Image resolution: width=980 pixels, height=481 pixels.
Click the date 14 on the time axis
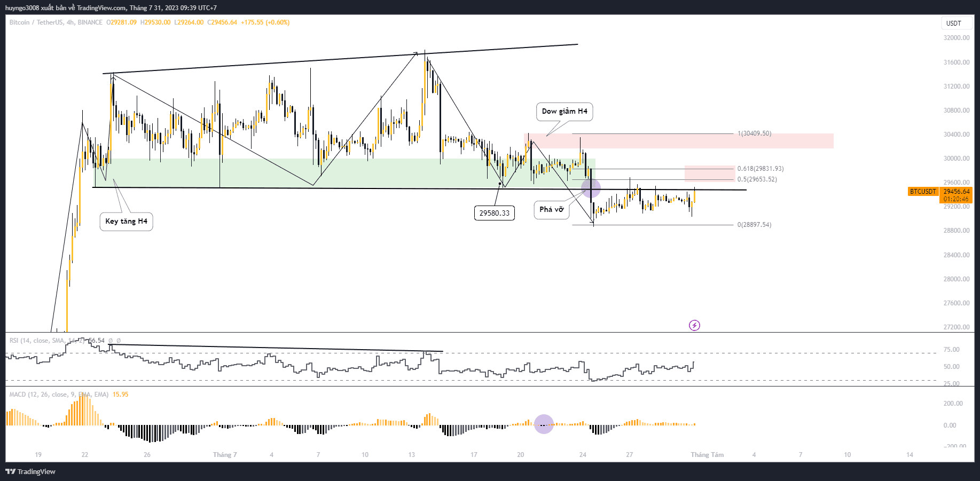coord(910,455)
